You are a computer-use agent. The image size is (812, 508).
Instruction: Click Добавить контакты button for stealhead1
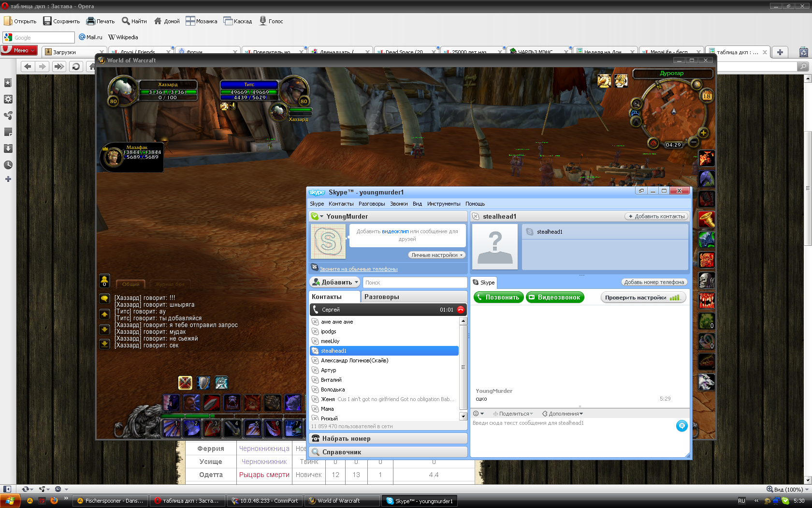point(656,216)
